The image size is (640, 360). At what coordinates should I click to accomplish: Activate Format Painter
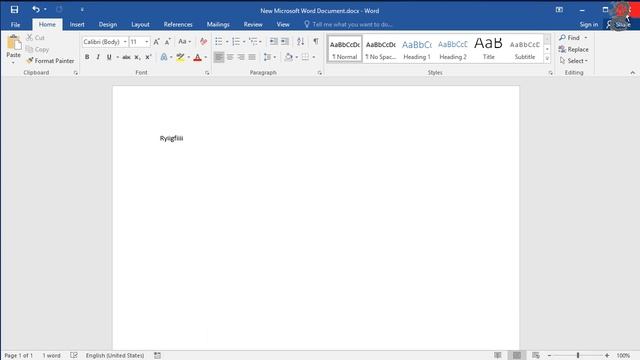(50, 61)
